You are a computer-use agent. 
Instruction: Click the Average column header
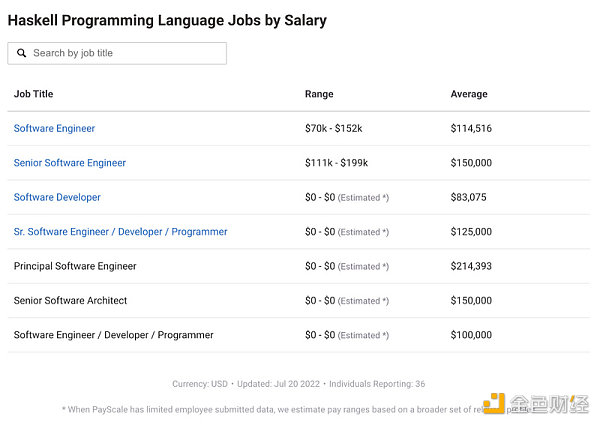coord(469,94)
